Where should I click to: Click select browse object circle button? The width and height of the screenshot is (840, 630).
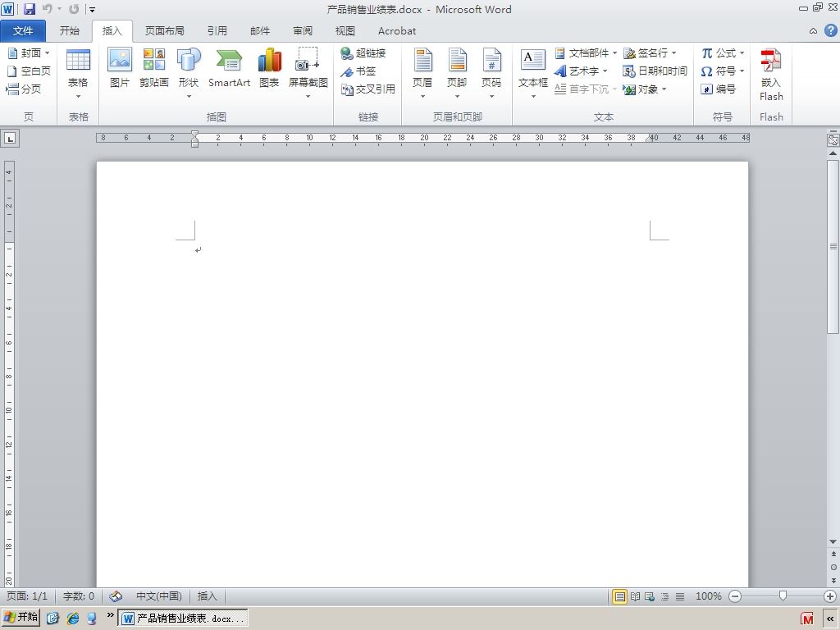click(x=833, y=567)
